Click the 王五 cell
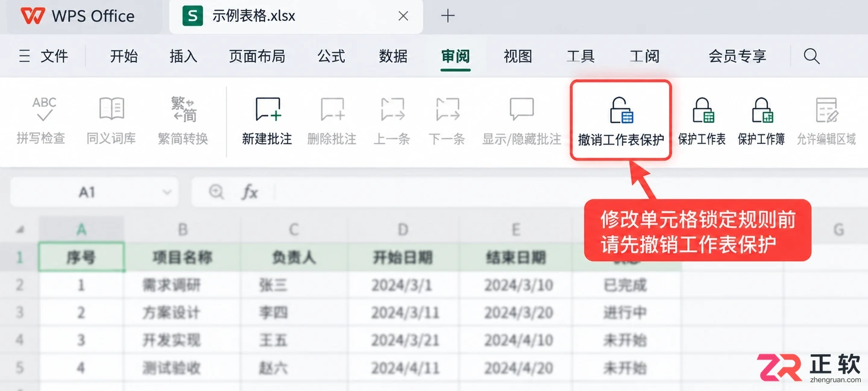Image resolution: width=868 pixels, height=391 pixels. [x=294, y=340]
